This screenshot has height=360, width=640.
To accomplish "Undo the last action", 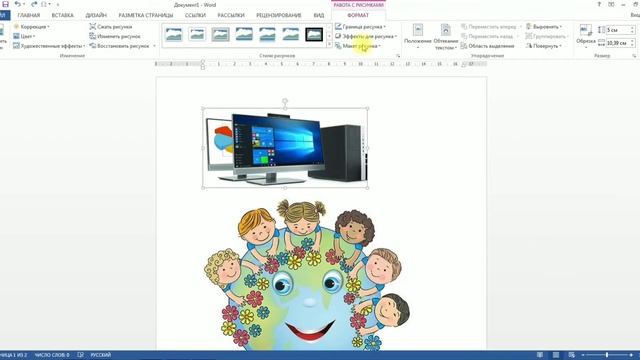I will [x=17, y=4].
